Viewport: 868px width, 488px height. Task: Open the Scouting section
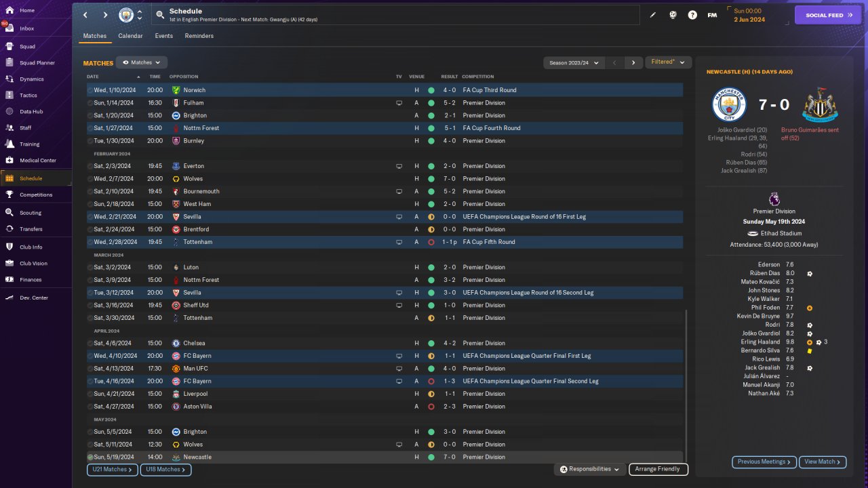point(31,213)
